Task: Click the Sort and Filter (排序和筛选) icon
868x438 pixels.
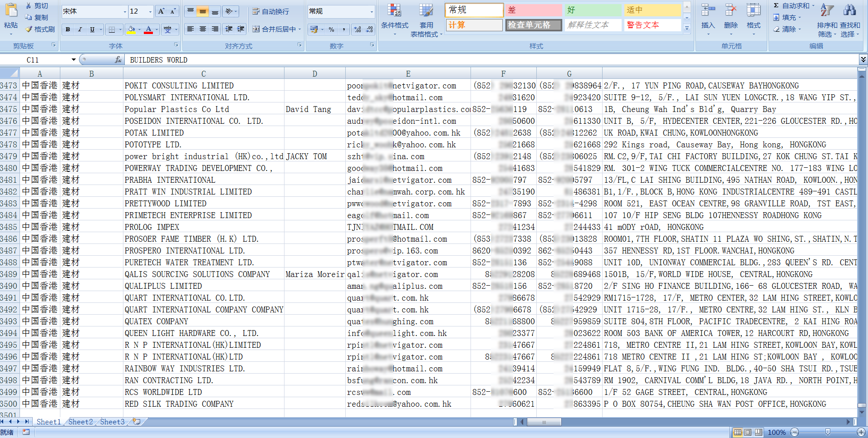Action: 827,17
